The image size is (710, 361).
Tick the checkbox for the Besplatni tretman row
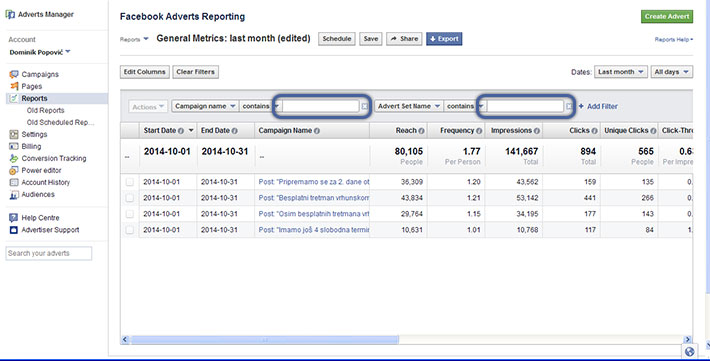[130, 198]
